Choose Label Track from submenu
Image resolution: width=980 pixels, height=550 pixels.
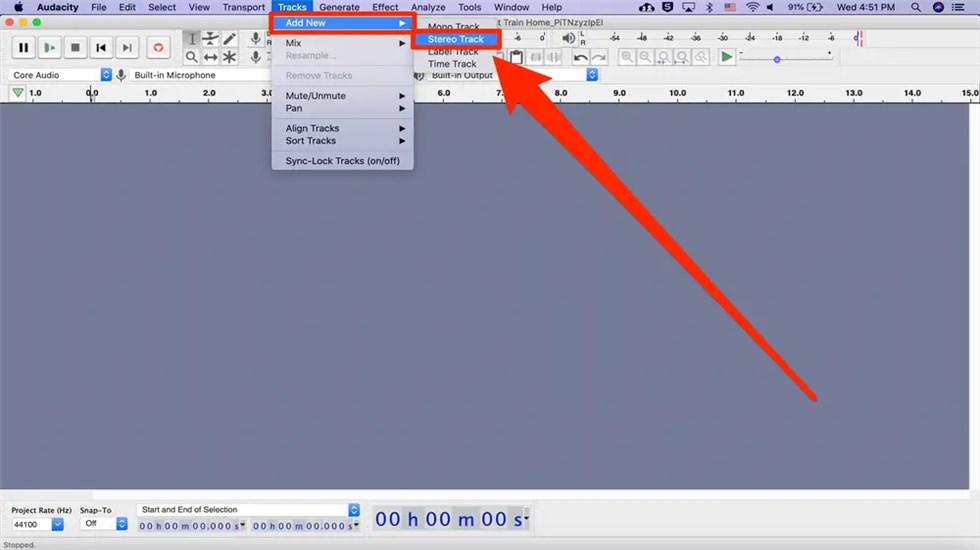(x=452, y=51)
